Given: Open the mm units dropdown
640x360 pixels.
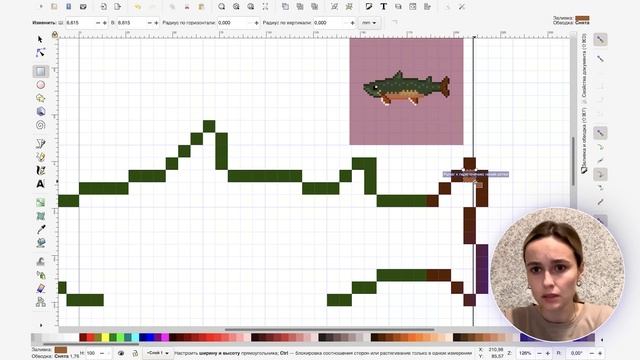Looking at the screenshot, I should 369,23.
